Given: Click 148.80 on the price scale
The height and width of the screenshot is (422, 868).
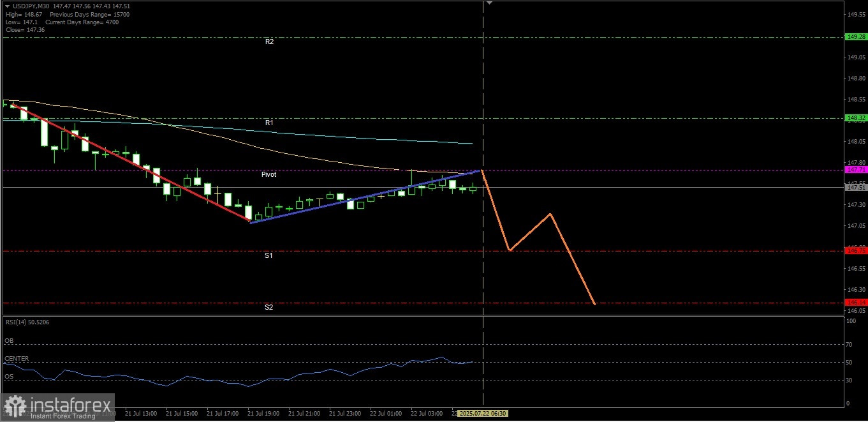Looking at the screenshot, I should (856, 79).
